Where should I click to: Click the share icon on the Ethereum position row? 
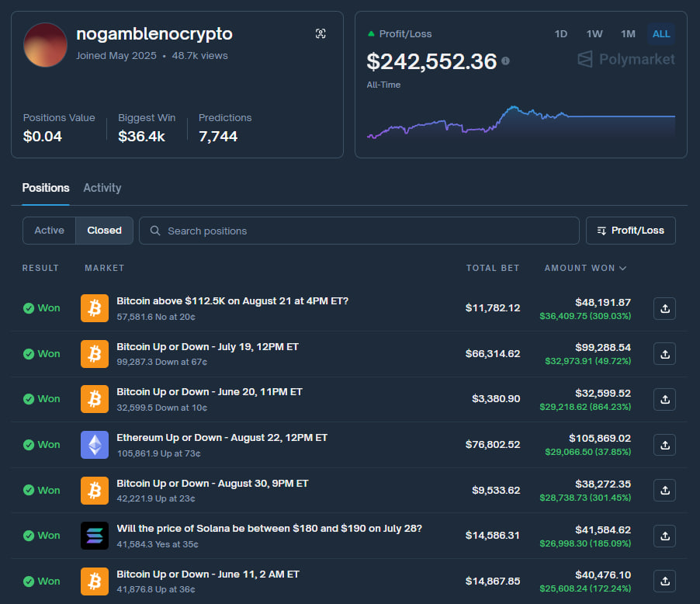point(664,445)
